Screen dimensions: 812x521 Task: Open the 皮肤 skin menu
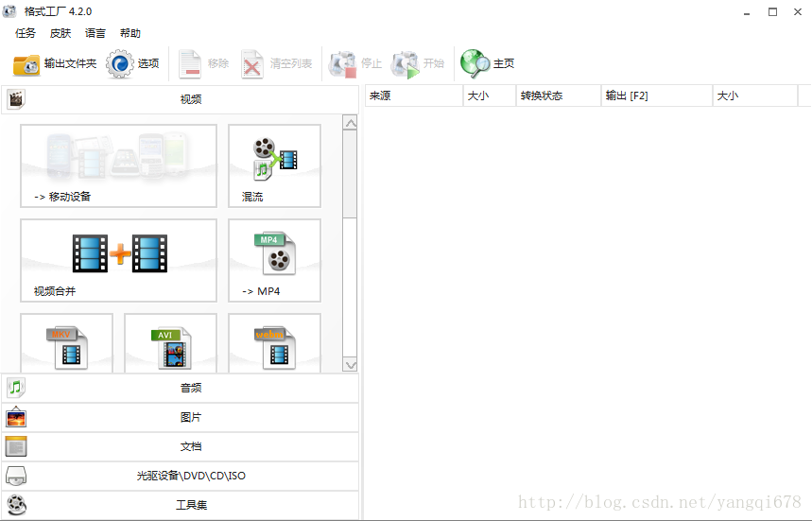[x=60, y=33]
